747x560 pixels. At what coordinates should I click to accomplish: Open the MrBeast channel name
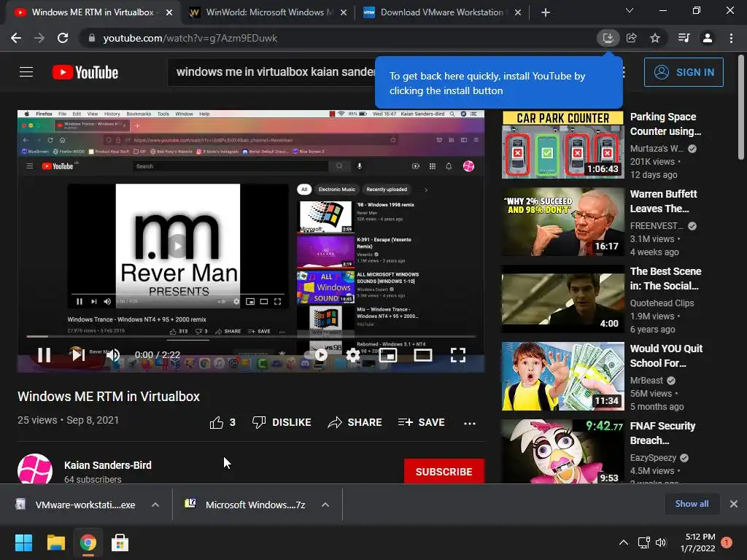(x=646, y=381)
